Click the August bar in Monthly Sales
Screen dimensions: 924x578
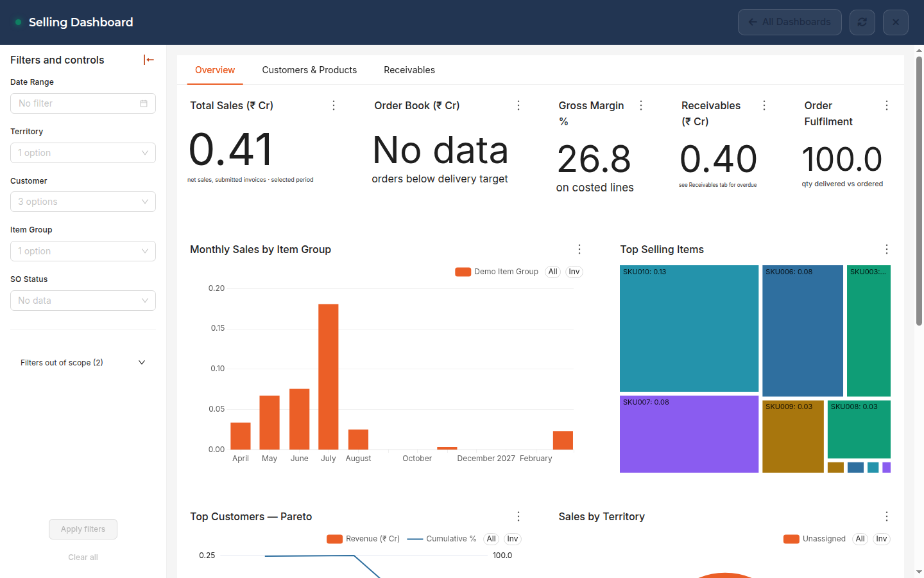click(x=358, y=439)
